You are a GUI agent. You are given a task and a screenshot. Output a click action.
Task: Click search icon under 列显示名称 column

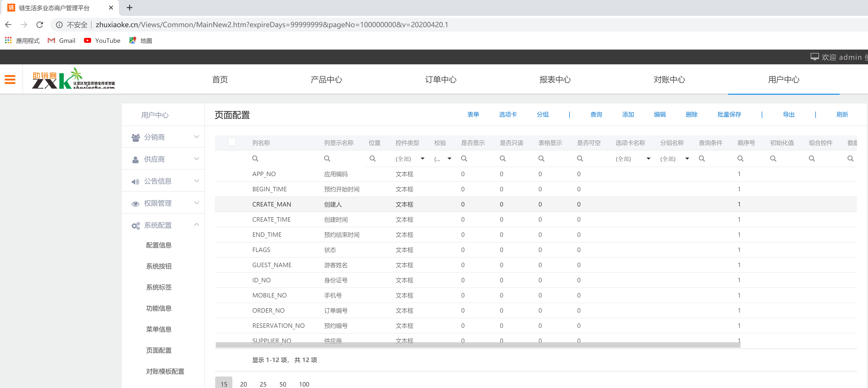[327, 159]
